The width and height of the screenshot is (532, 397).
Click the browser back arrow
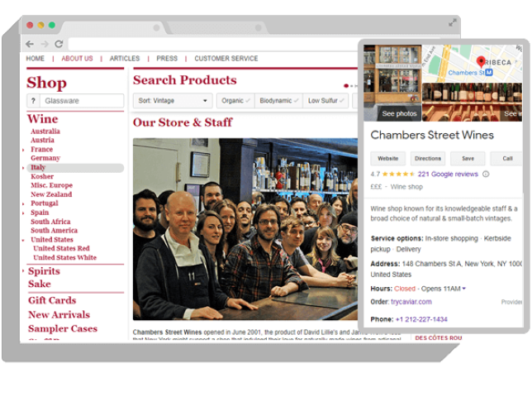(x=30, y=44)
